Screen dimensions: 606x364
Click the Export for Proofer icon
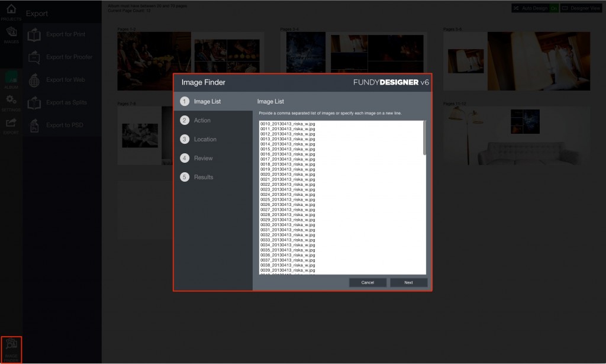[x=34, y=57]
